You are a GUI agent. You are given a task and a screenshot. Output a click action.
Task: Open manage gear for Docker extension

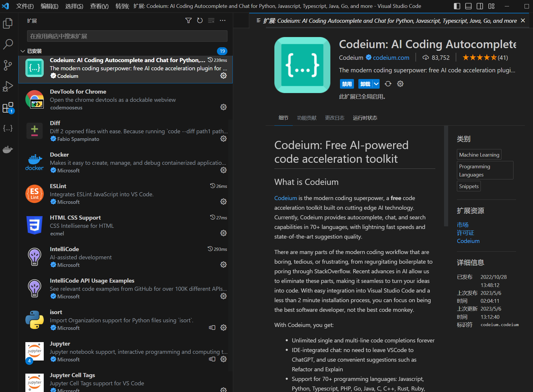click(x=223, y=170)
